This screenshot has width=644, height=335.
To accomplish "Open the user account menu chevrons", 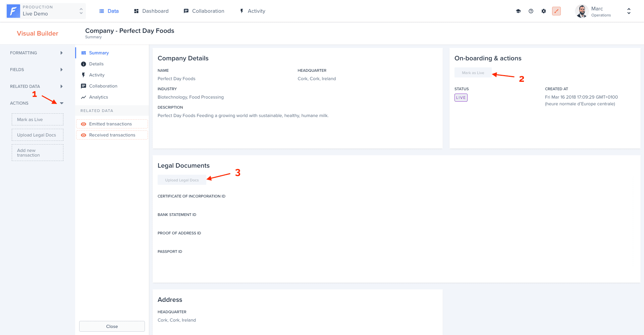I will (629, 11).
